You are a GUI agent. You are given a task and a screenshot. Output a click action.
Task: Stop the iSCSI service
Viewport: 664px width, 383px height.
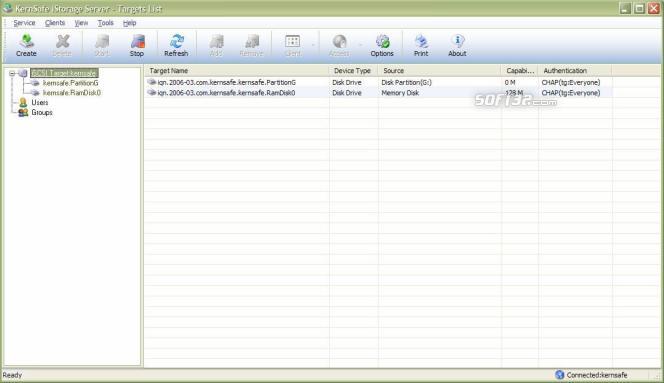click(137, 45)
